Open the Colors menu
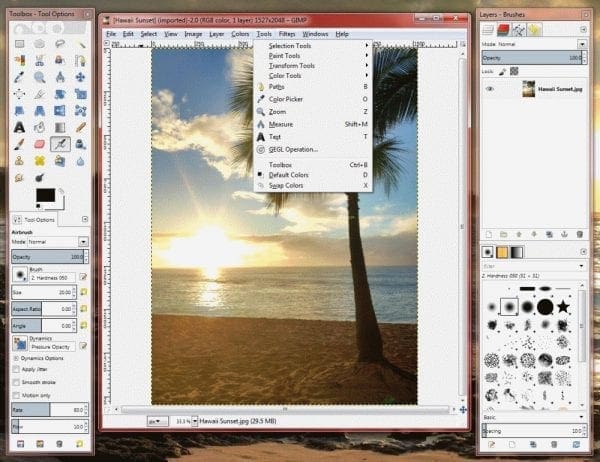Image resolution: width=600 pixels, height=462 pixels. [240, 34]
